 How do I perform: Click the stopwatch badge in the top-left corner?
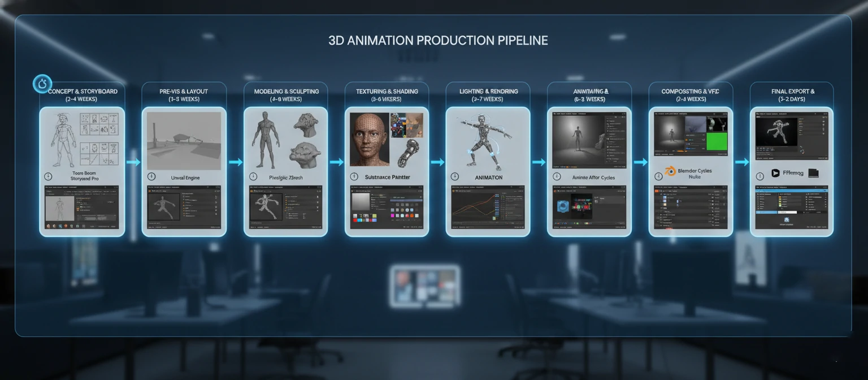pos(41,83)
